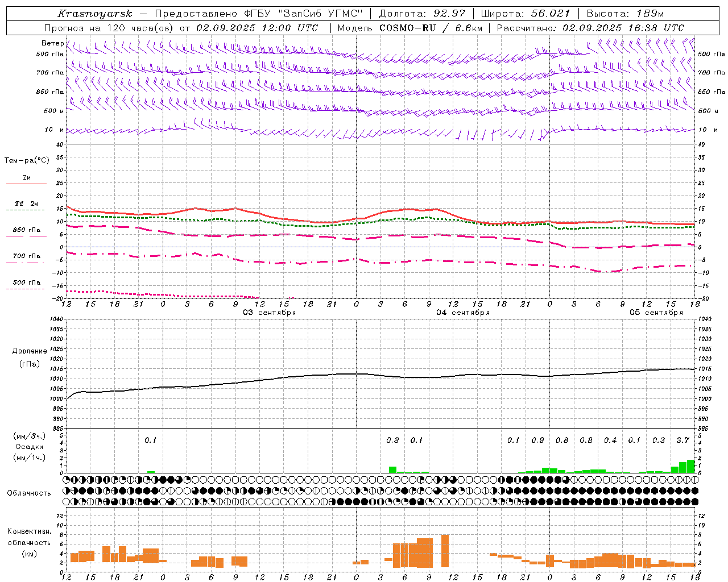Click the 500 м wind level label on left
The image size is (728, 582).
pos(54,111)
